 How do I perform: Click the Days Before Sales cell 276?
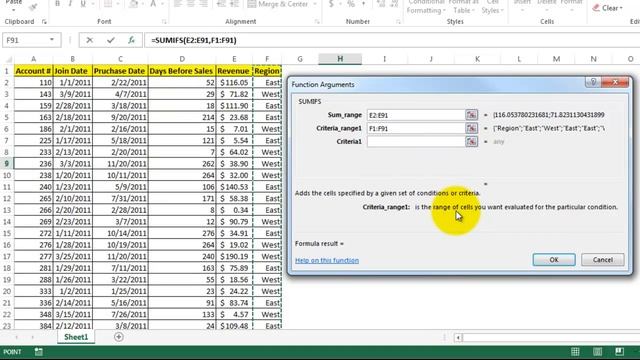181,233
